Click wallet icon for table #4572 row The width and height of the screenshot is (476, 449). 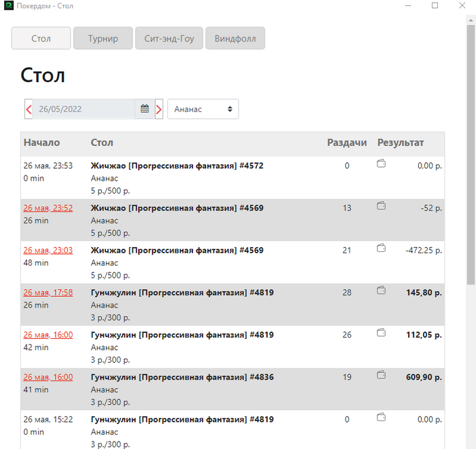[x=381, y=164]
